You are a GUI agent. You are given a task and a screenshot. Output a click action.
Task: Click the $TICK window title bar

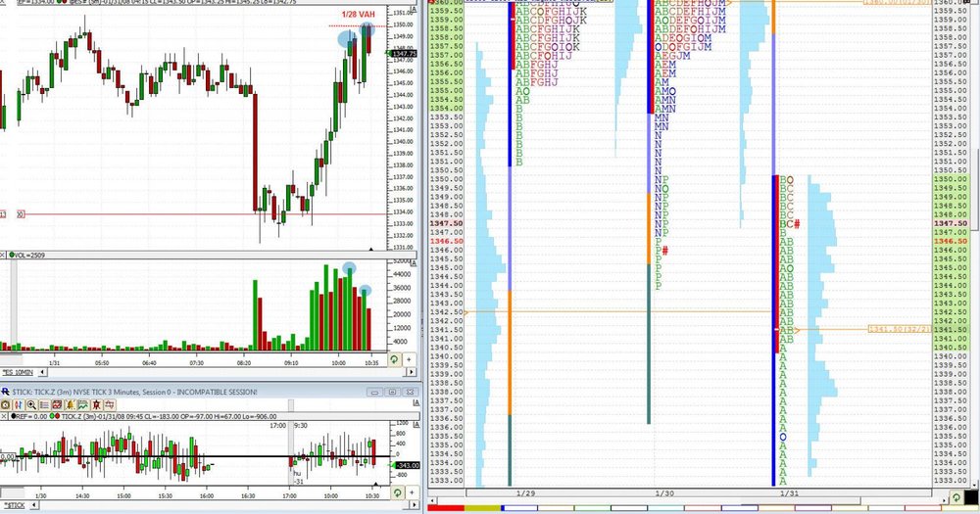(210, 392)
